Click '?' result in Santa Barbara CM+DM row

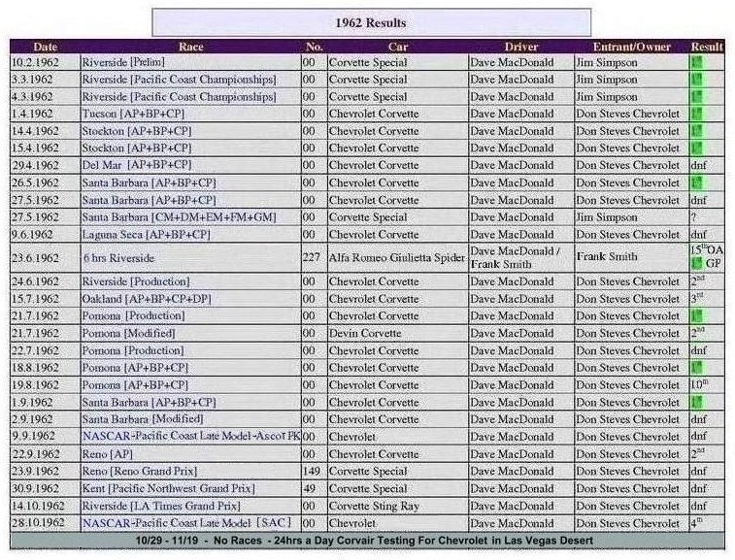(694, 217)
